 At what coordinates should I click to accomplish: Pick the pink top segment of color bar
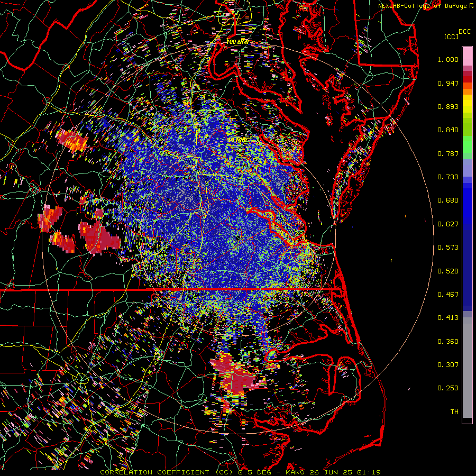(467, 56)
